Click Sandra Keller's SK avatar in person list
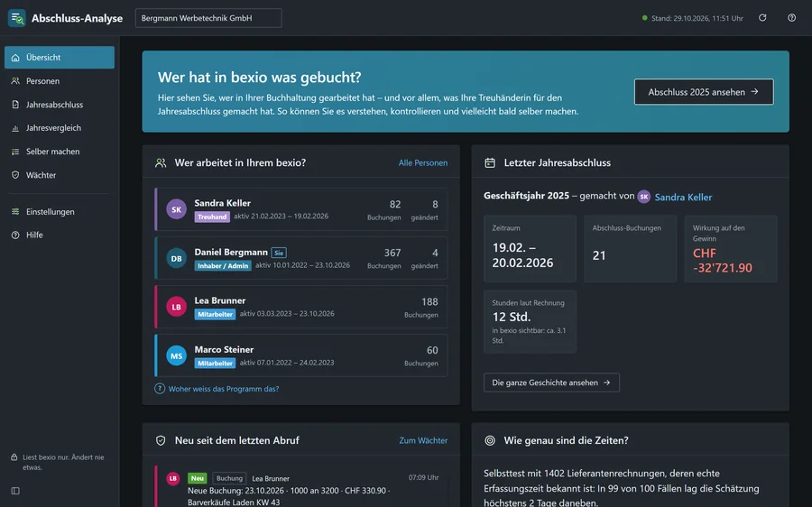This screenshot has width=812, height=507. (x=176, y=209)
